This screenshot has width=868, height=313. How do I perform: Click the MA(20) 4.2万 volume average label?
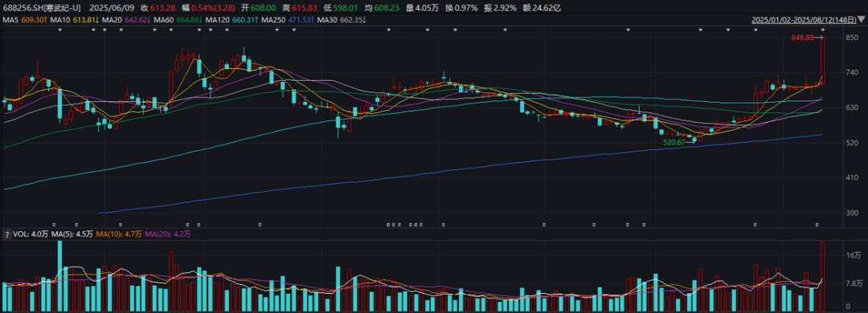tap(168, 234)
